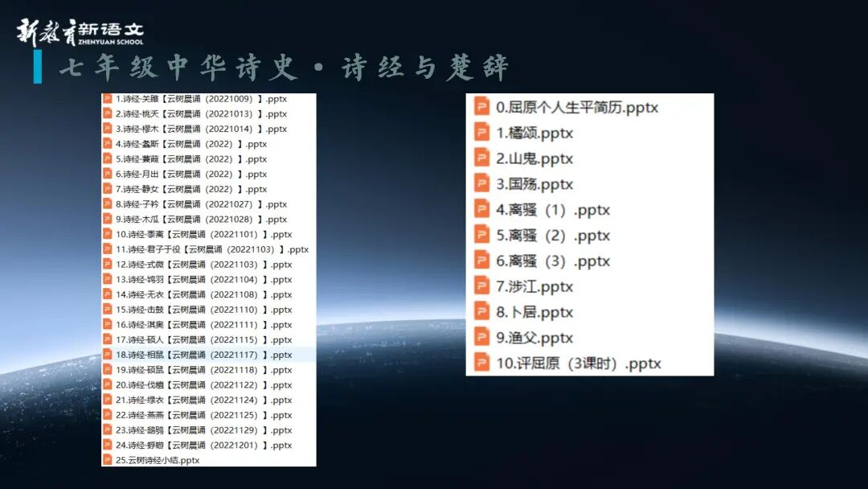The image size is (868, 489).
Task: Click the PPT icon for 7.涉江.pptx
Action: point(482,286)
